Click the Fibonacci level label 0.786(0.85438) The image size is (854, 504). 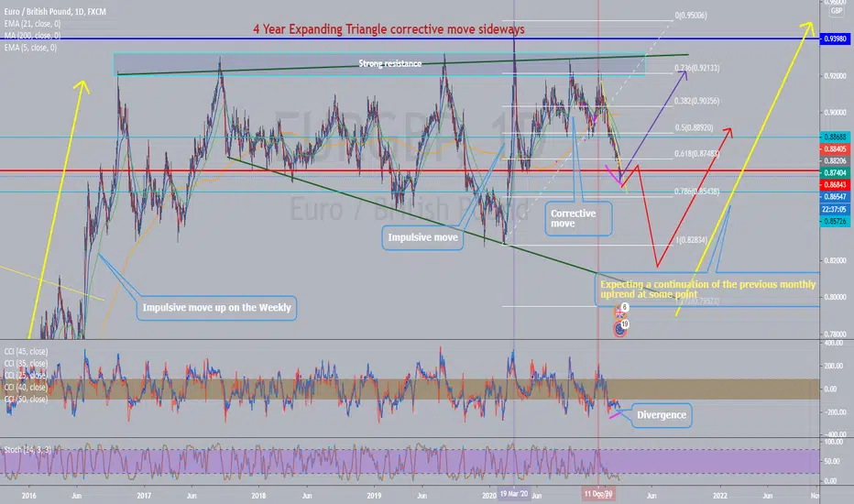click(696, 192)
